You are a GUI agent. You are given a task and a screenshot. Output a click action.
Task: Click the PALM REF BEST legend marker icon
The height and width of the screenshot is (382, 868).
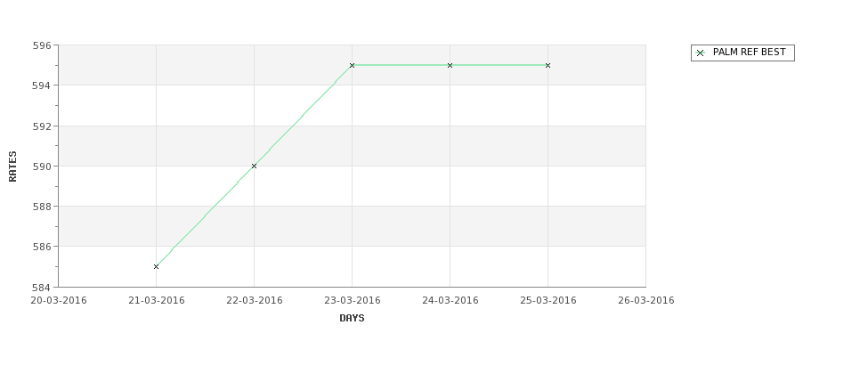(701, 53)
